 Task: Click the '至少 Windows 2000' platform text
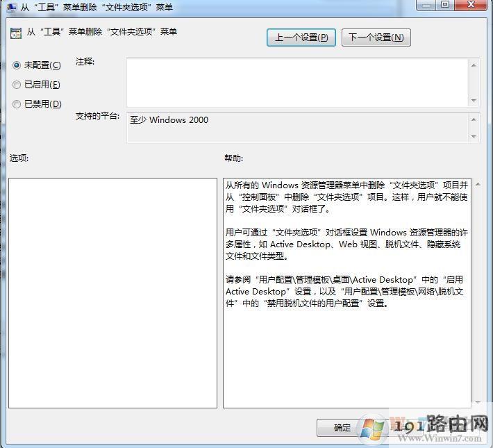point(169,120)
